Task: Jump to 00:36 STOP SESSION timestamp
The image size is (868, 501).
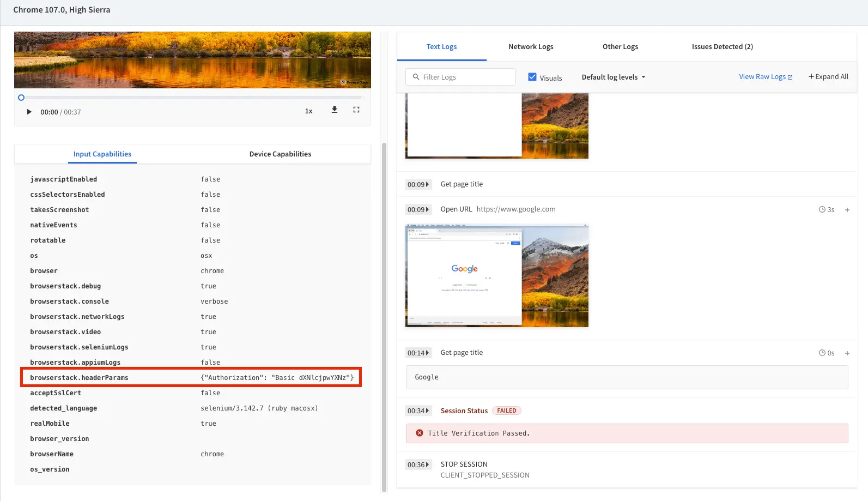Action: click(x=418, y=464)
